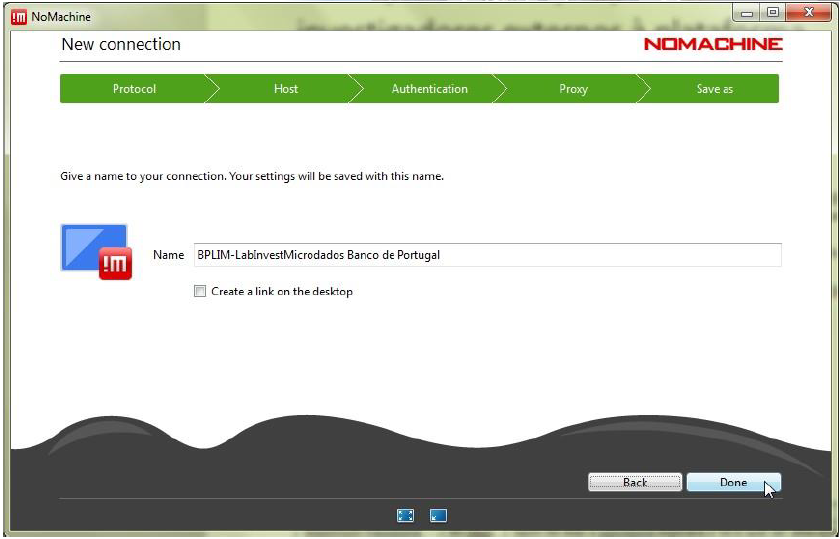Click the 'Create a link on the desktop' label
This screenshot has width=840, height=539.
tap(282, 292)
